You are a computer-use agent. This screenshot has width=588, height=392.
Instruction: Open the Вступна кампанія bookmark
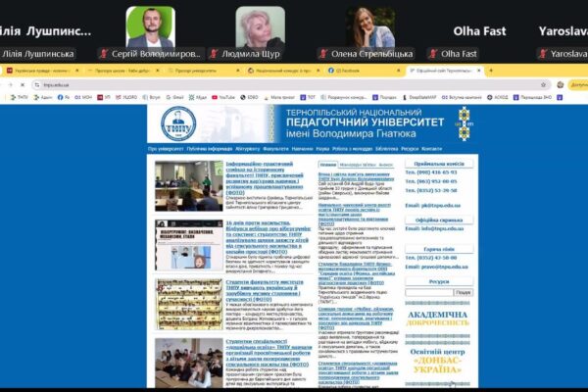pos(462,98)
